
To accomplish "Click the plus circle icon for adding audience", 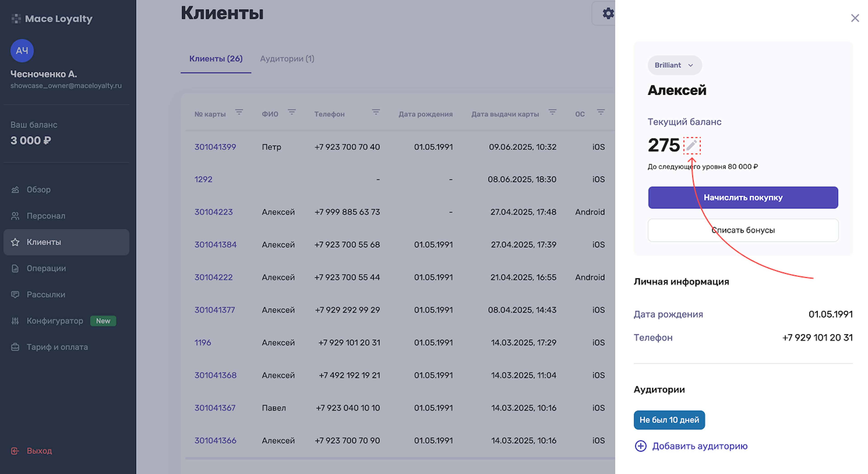I will point(641,446).
